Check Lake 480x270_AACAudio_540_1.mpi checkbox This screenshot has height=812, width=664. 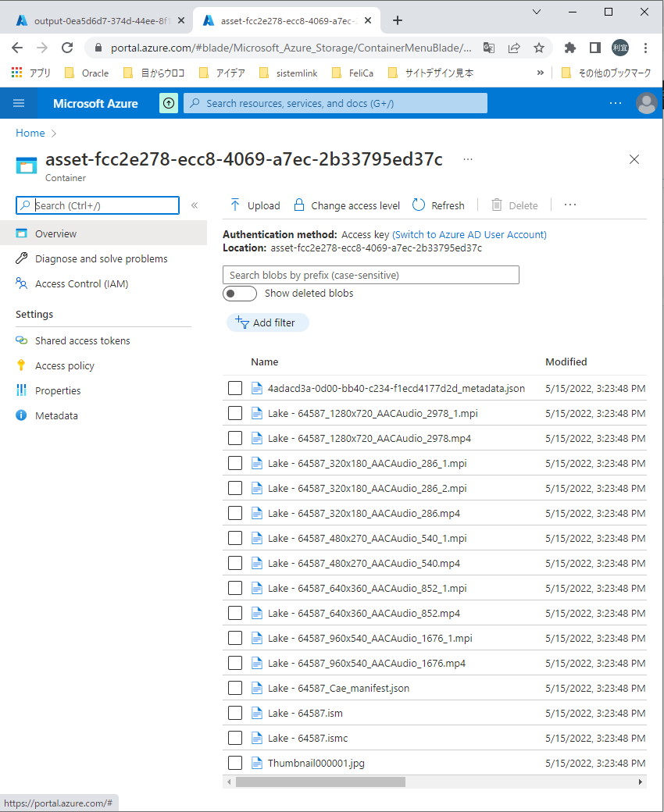coord(235,538)
